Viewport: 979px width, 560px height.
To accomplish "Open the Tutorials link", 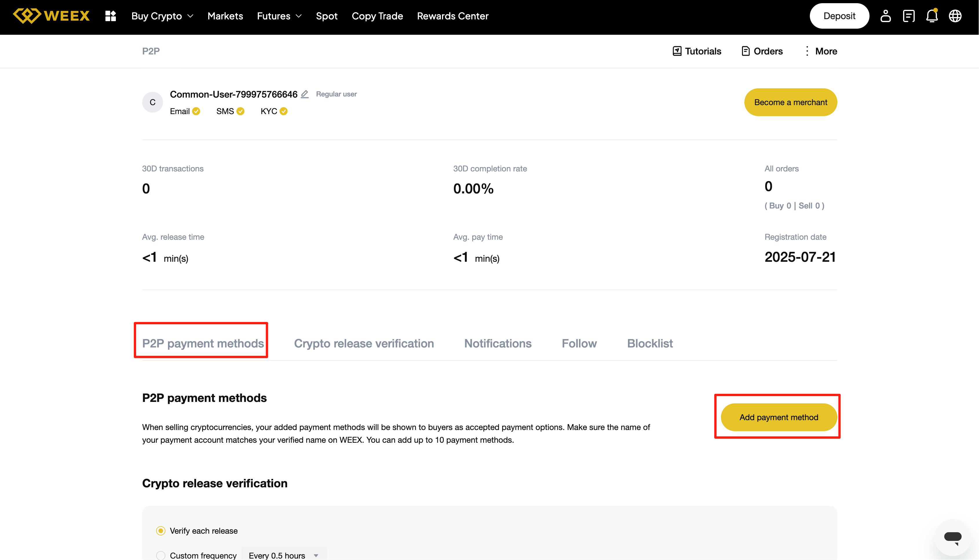I will [697, 51].
